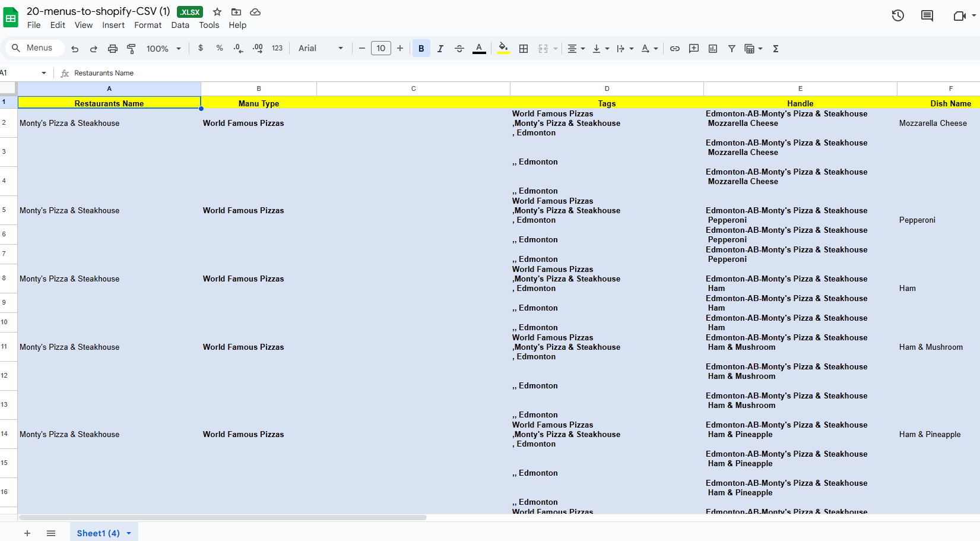Open the Data menu
The width and height of the screenshot is (980, 541).
[180, 25]
